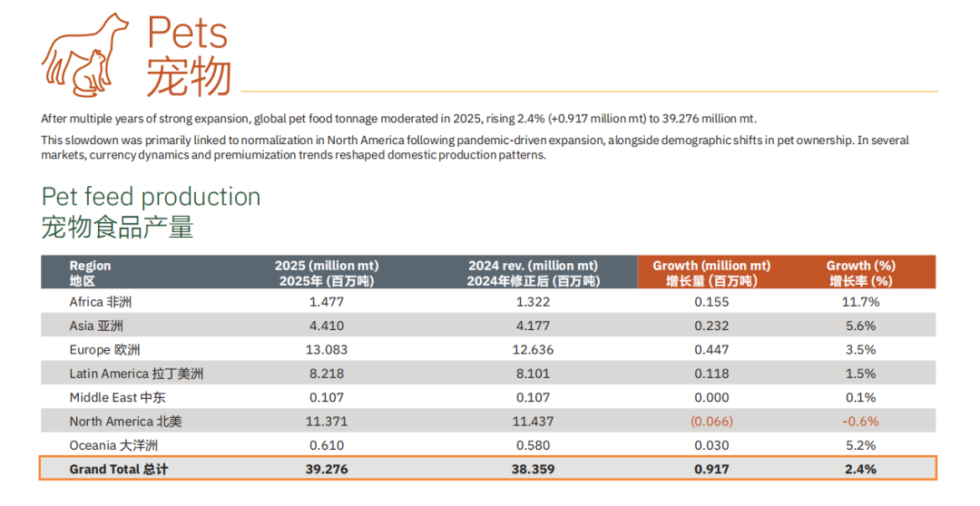Select the Europe 2024 value "12.636"
The height and width of the screenshot is (506, 980).
click(x=534, y=350)
